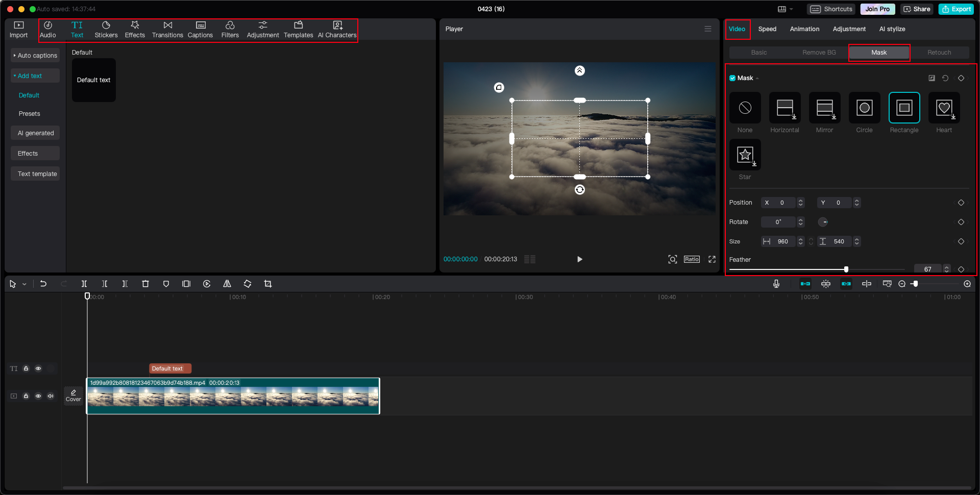Apply the Heart mask

[x=943, y=108]
